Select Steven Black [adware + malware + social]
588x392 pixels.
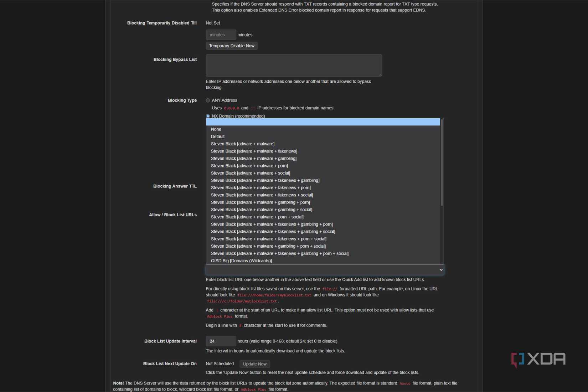pos(323,173)
